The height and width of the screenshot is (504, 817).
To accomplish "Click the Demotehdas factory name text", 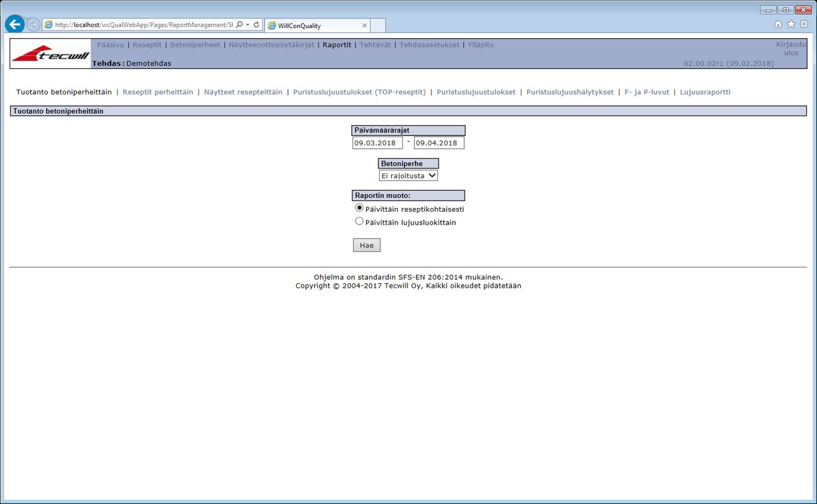I will tap(149, 63).
